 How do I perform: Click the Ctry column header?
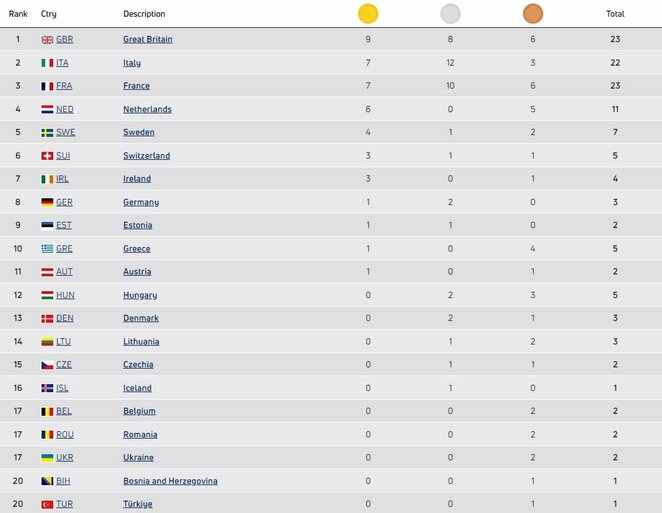coord(49,14)
